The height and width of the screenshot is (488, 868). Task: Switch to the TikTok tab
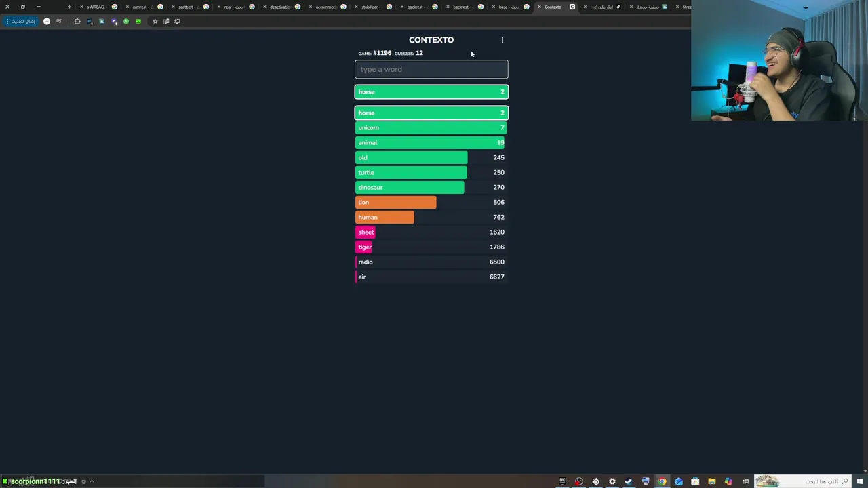603,7
